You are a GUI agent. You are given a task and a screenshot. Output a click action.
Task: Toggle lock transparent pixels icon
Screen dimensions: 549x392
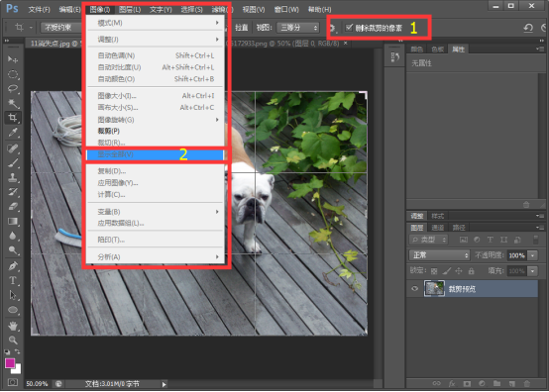tap(434, 271)
